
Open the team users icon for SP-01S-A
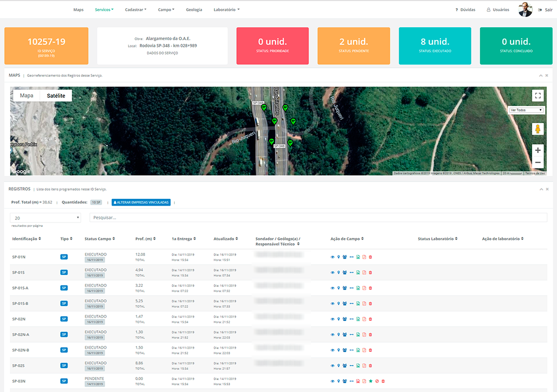point(345,288)
